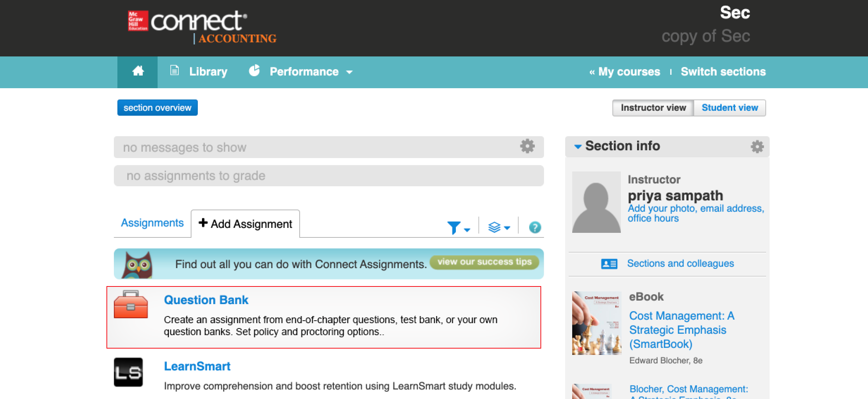
Task: Click the owl mascot in tips banner
Action: click(137, 264)
